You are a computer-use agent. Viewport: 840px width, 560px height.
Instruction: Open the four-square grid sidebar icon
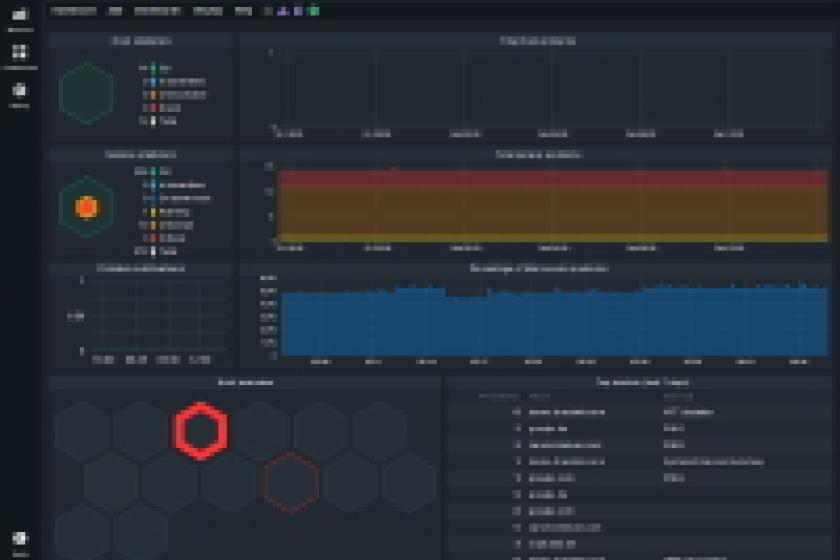[x=19, y=52]
